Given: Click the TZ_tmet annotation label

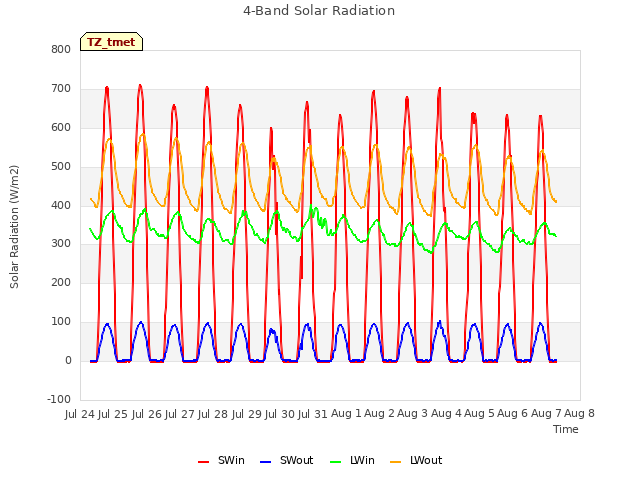Looking at the screenshot, I should point(111,42).
